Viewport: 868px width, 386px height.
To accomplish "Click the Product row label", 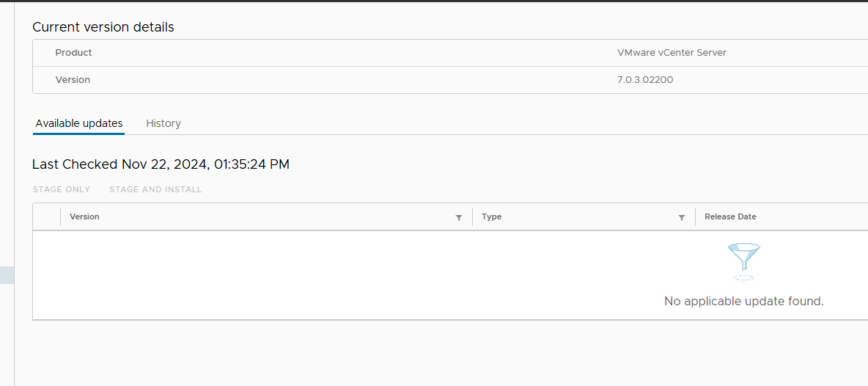I will (x=73, y=53).
